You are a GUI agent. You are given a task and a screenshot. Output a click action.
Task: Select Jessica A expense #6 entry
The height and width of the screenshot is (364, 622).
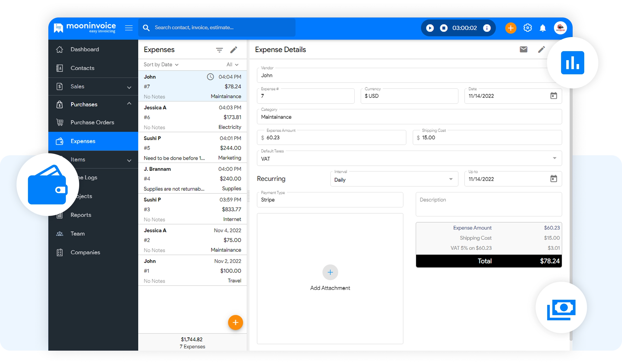[x=192, y=117]
